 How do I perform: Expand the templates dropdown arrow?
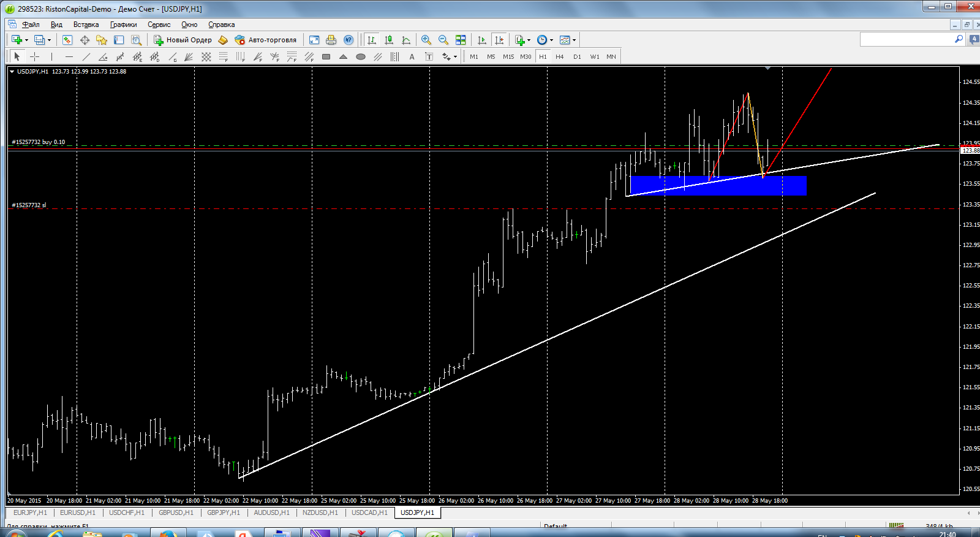(x=574, y=40)
